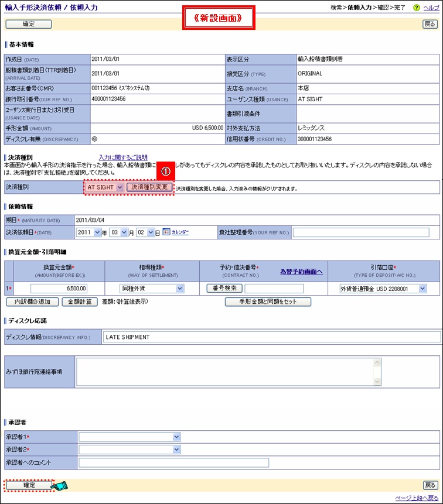This screenshot has width=443, height=504.
Task: Open the 承認者1 dropdown
Action: (x=130, y=437)
